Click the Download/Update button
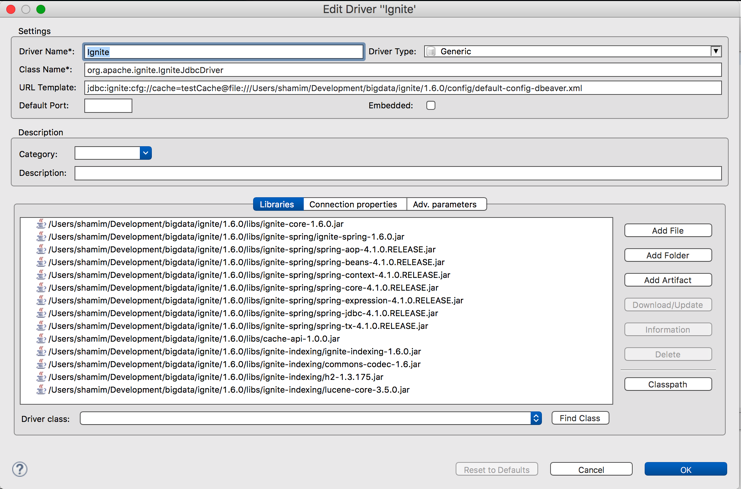 click(x=668, y=305)
